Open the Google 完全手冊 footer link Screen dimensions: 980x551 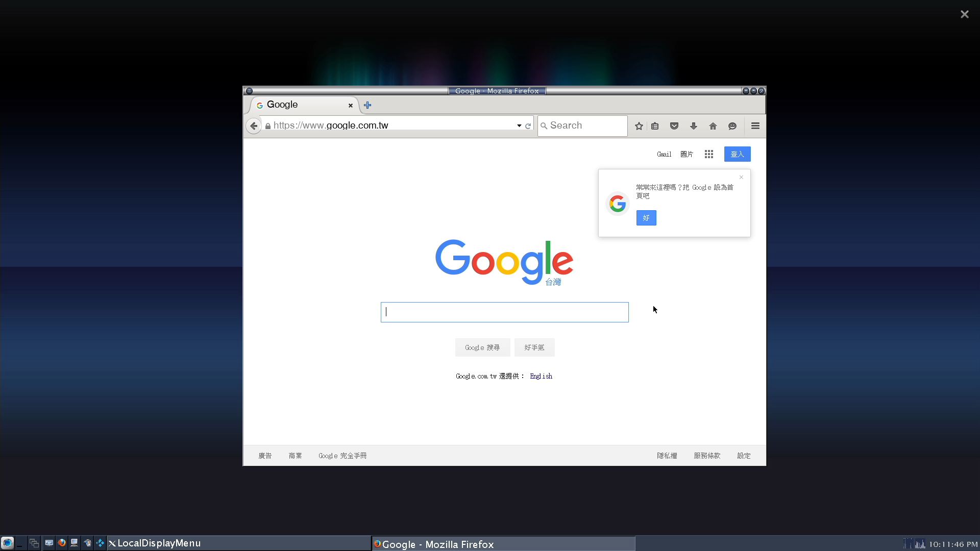coord(342,456)
